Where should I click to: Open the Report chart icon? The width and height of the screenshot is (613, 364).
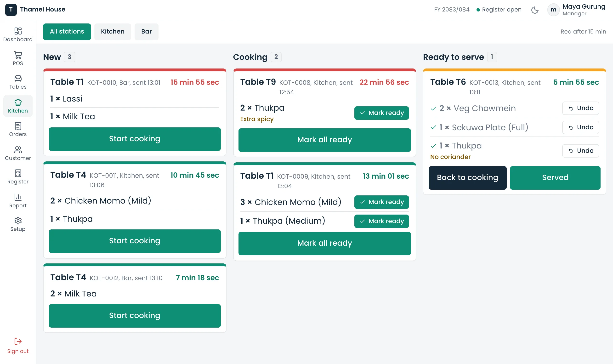point(18,197)
